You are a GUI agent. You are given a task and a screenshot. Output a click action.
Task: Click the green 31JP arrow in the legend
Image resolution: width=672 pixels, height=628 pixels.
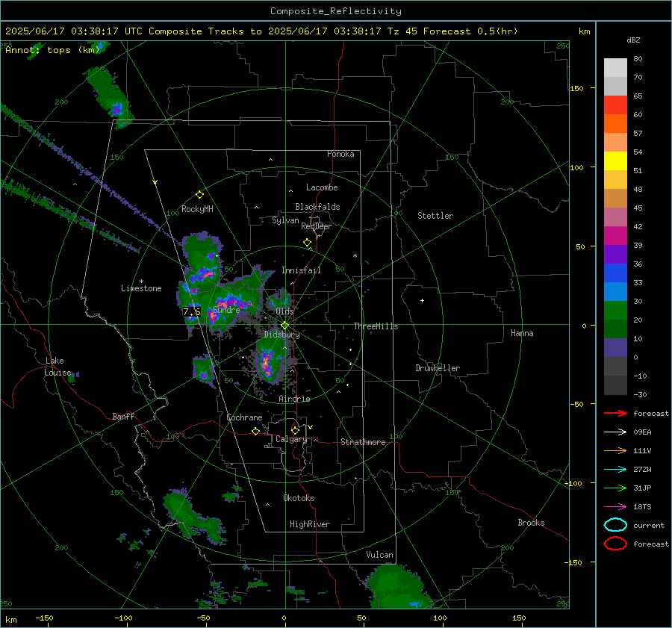click(x=615, y=488)
